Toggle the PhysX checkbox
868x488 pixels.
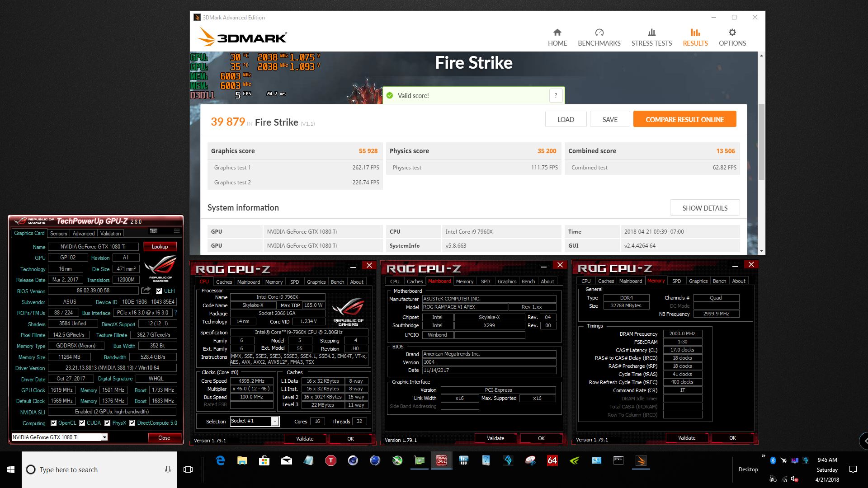(108, 423)
